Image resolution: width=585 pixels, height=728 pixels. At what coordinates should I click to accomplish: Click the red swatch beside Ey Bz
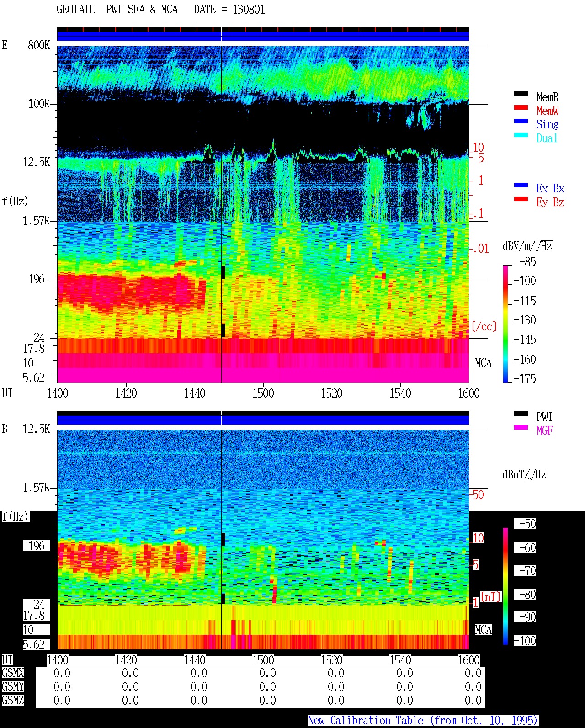click(x=521, y=199)
